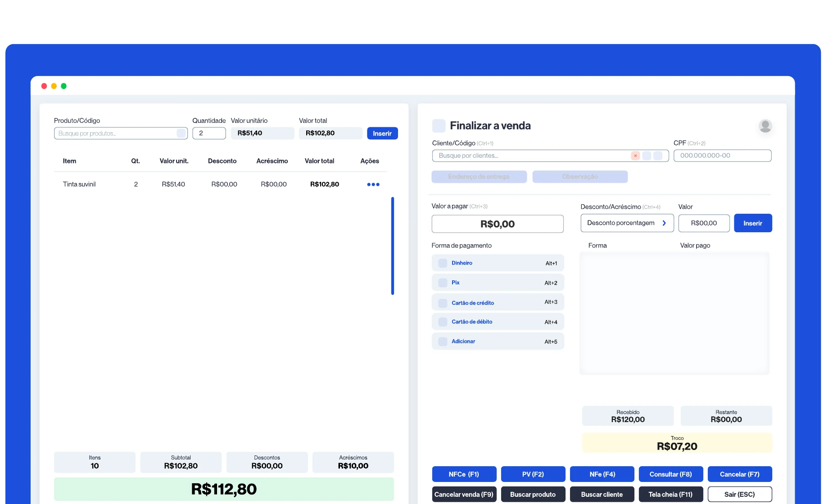
Task: Click the Sair (ESC) button
Action: [740, 494]
